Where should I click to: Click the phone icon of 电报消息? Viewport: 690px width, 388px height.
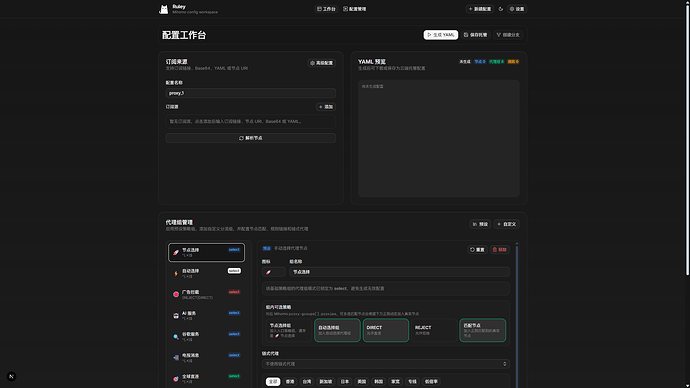pos(176,358)
